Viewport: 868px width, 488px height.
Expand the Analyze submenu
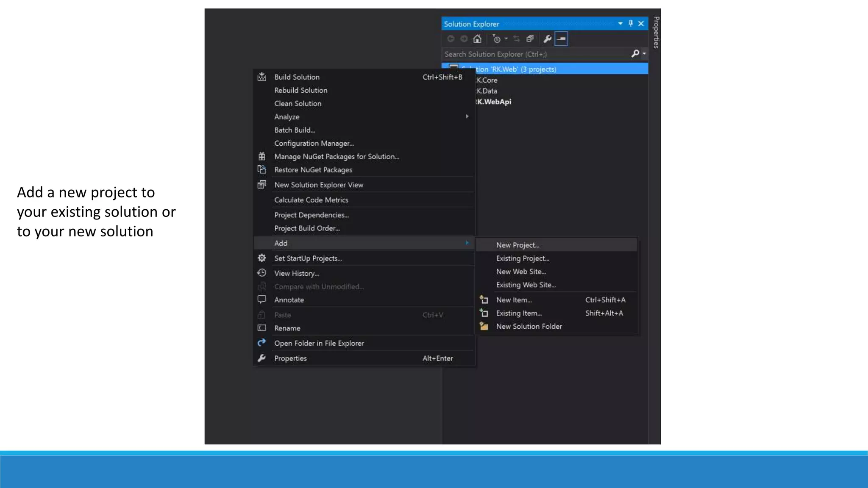tap(364, 116)
